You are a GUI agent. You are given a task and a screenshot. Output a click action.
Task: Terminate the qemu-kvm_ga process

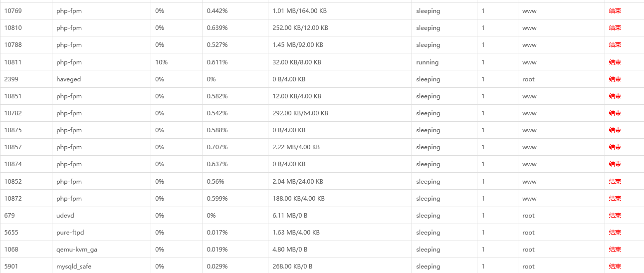click(x=615, y=250)
